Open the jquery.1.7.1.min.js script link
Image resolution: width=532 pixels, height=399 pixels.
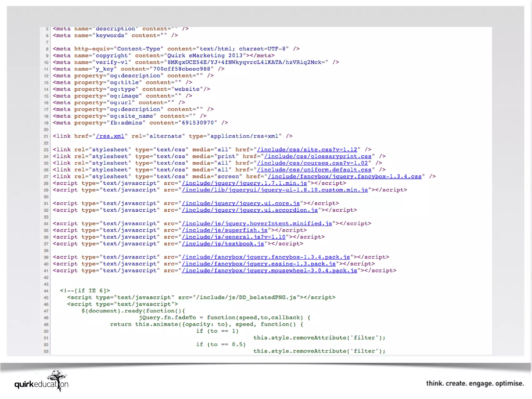[244, 183]
